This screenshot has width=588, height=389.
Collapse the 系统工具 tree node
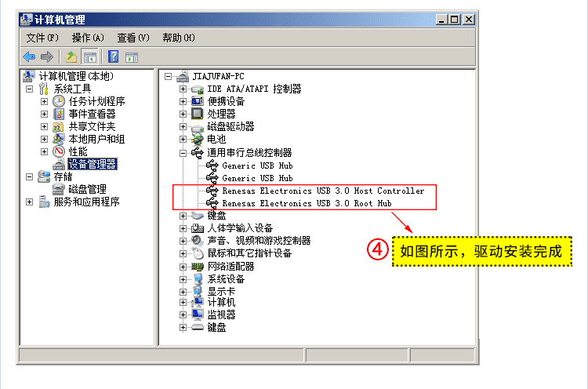coord(29,89)
